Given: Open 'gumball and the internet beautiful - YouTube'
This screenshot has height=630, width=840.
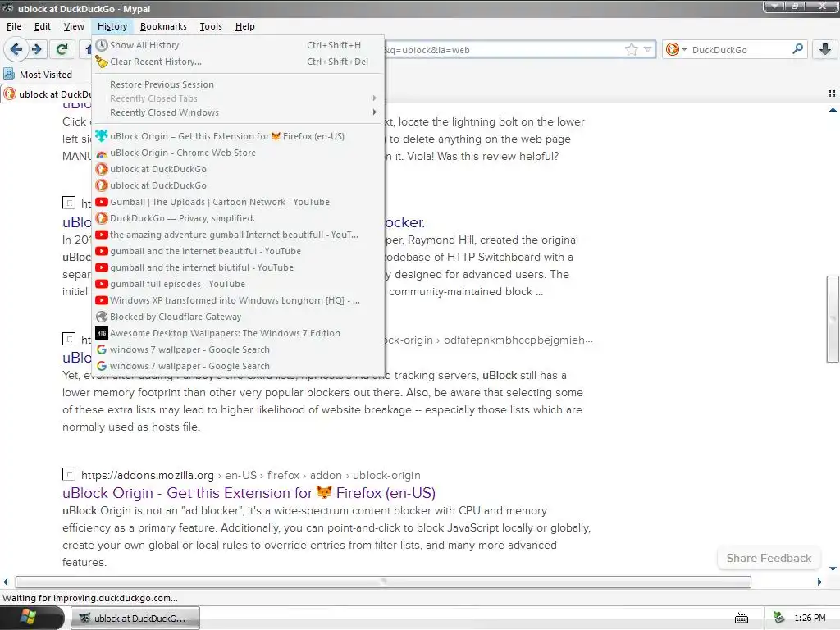Looking at the screenshot, I should pyautogui.click(x=239, y=251).
